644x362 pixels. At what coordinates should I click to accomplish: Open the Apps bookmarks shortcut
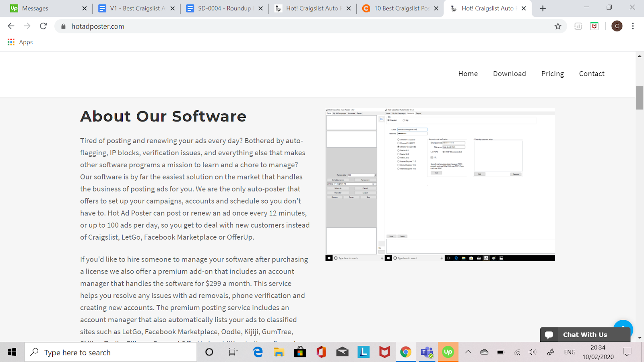pos(20,42)
